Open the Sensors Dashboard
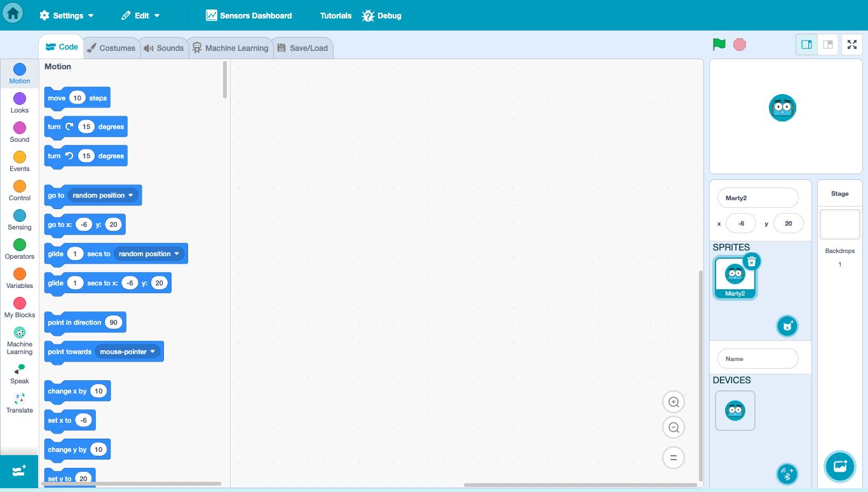Viewport: 868px width, 492px height. [249, 15]
